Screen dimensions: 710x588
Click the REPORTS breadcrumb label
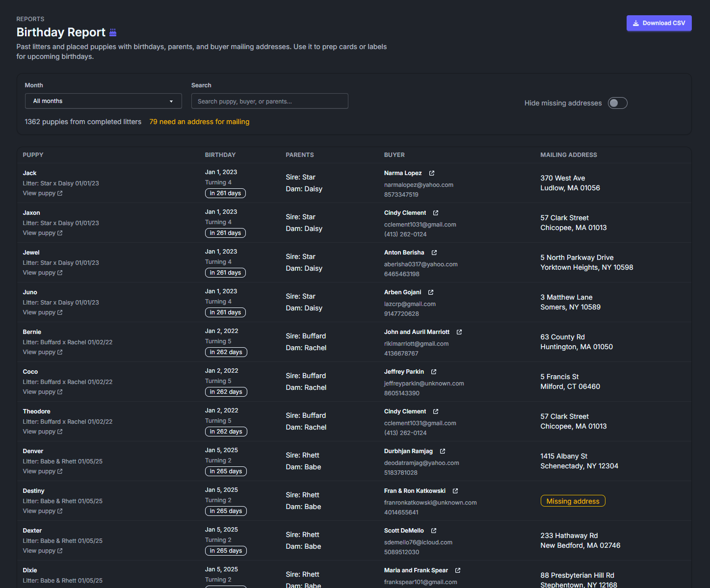[x=30, y=19]
